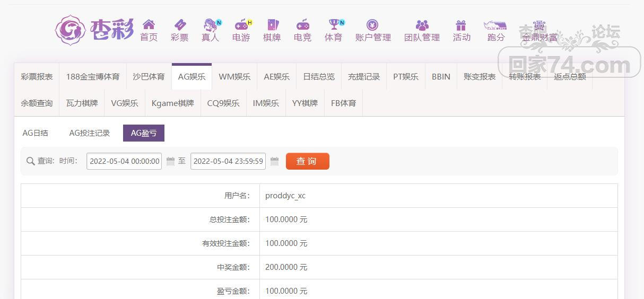Open 团队管理 team management icon
644x299 pixels.
pyautogui.click(x=422, y=25)
